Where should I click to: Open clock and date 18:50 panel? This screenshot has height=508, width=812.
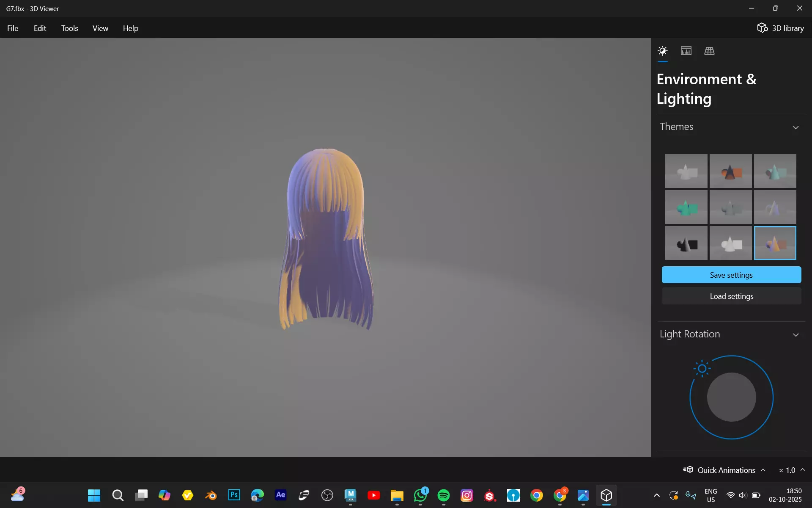(785, 495)
